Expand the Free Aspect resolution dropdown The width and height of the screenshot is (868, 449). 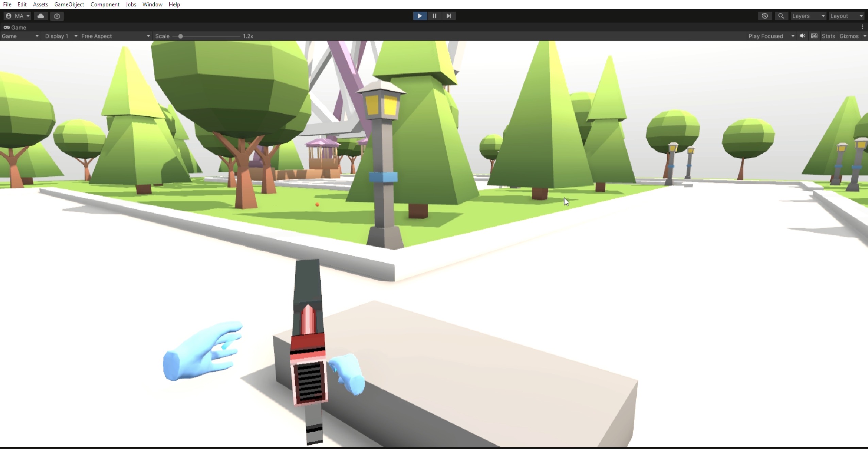coord(115,36)
